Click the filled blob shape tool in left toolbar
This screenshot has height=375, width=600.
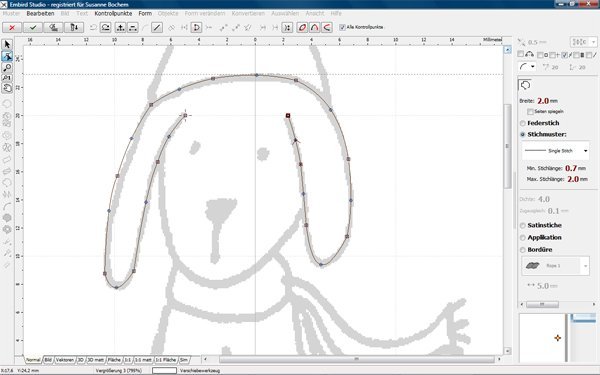coord(7,218)
